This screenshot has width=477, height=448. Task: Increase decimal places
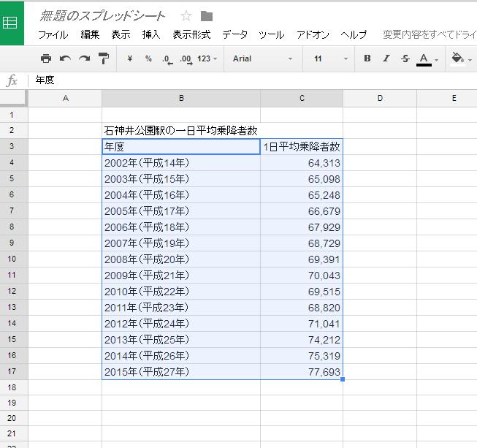pyautogui.click(x=186, y=59)
